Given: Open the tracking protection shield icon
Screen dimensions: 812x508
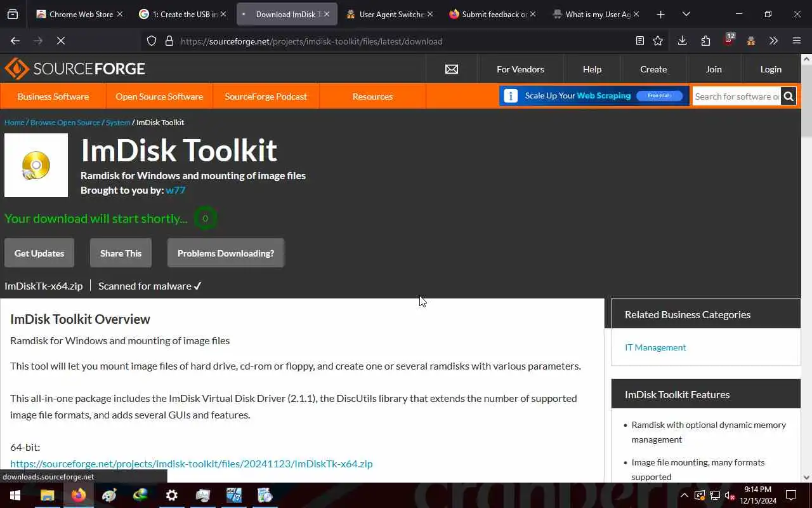Looking at the screenshot, I should 152,41.
